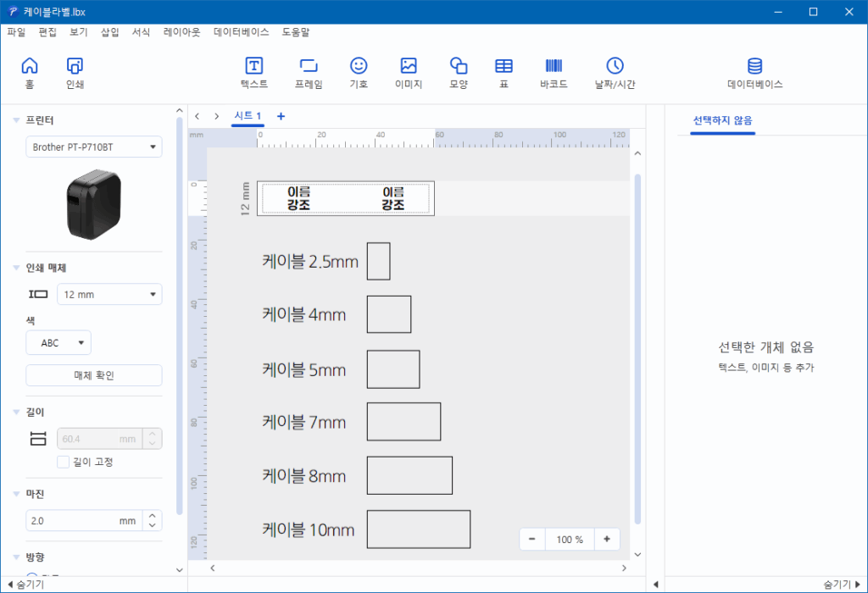Open the ABC color dropdown
This screenshot has height=593, width=868.
pos(58,343)
